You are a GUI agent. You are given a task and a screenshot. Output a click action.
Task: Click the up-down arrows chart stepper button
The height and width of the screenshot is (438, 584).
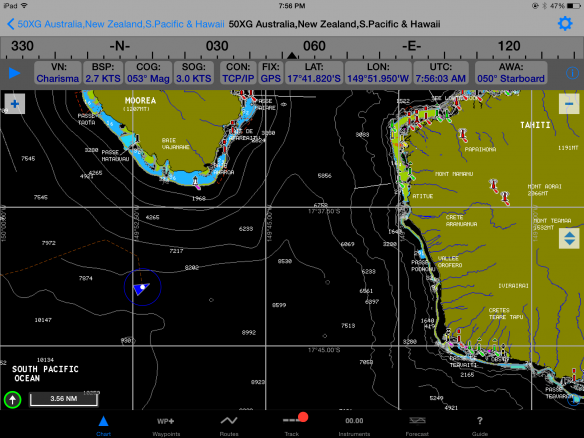[569, 238]
